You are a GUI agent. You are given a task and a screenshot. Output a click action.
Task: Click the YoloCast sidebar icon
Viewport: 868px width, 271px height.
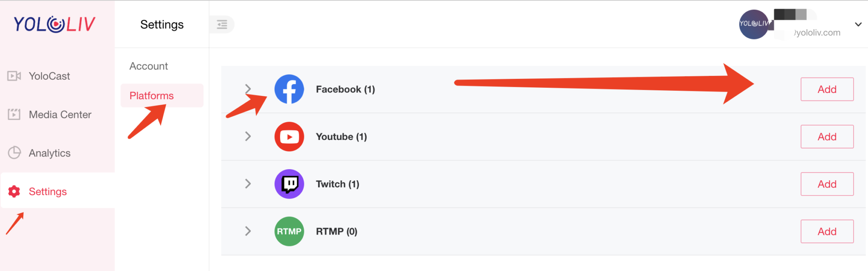[x=14, y=76]
